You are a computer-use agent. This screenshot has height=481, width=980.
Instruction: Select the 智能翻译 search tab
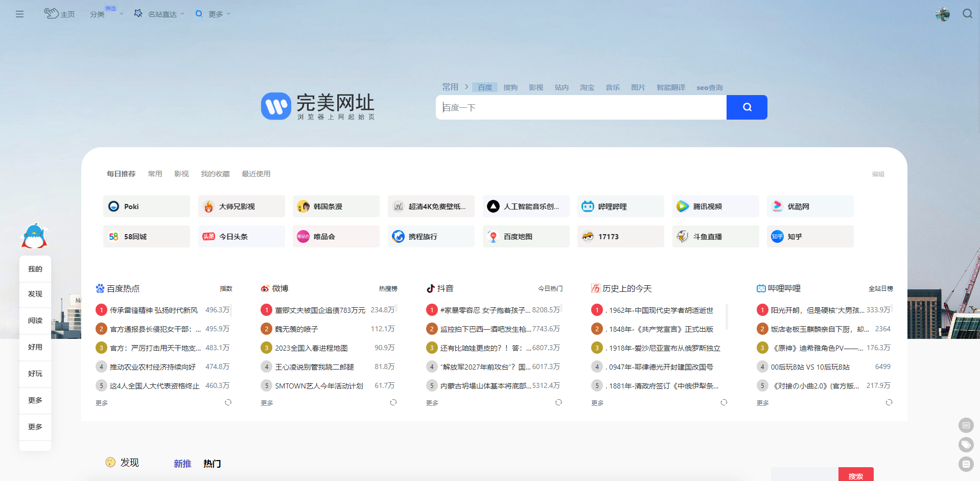(671, 87)
